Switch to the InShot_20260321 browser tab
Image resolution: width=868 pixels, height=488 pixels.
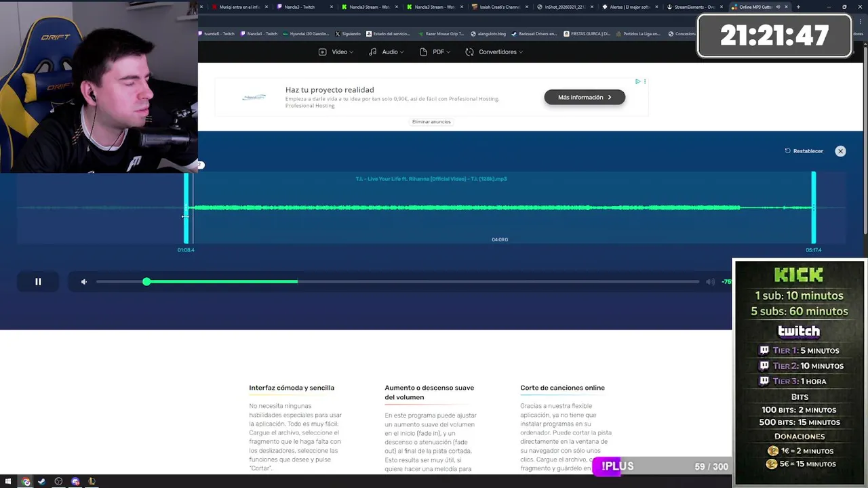tap(564, 7)
